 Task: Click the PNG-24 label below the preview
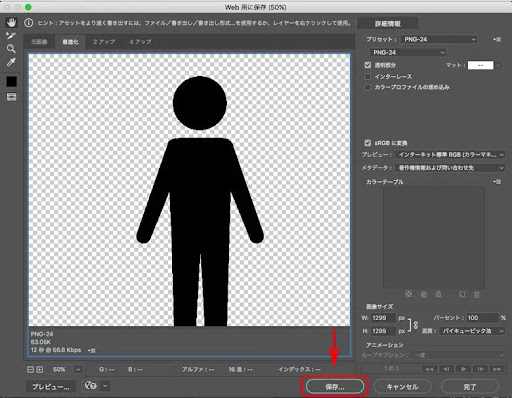[x=42, y=334]
